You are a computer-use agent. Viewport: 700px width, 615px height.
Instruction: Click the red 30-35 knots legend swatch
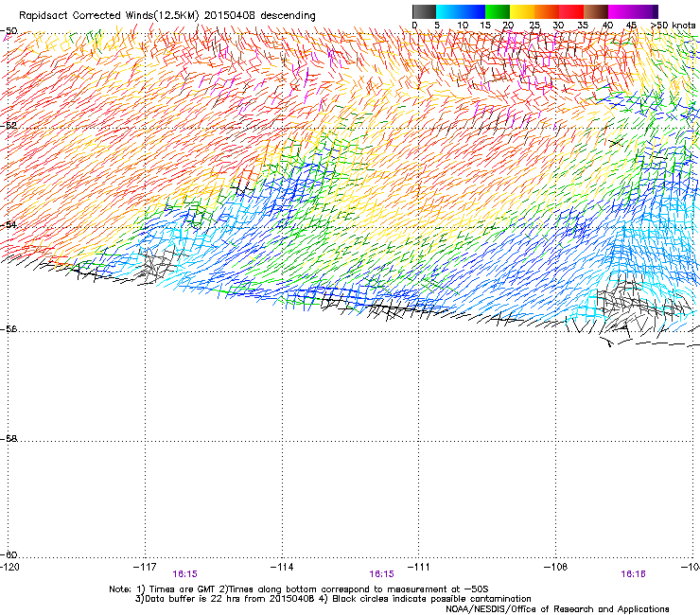571,11
